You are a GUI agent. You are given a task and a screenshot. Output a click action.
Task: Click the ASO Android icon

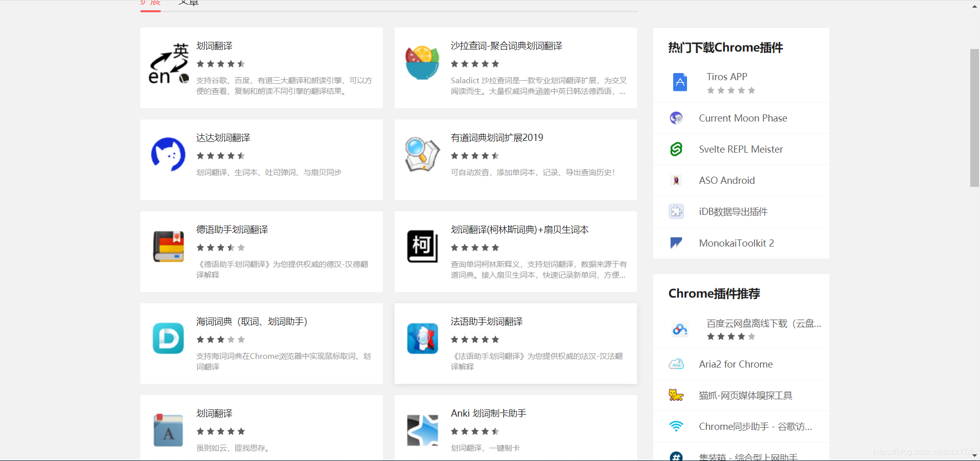click(x=676, y=180)
